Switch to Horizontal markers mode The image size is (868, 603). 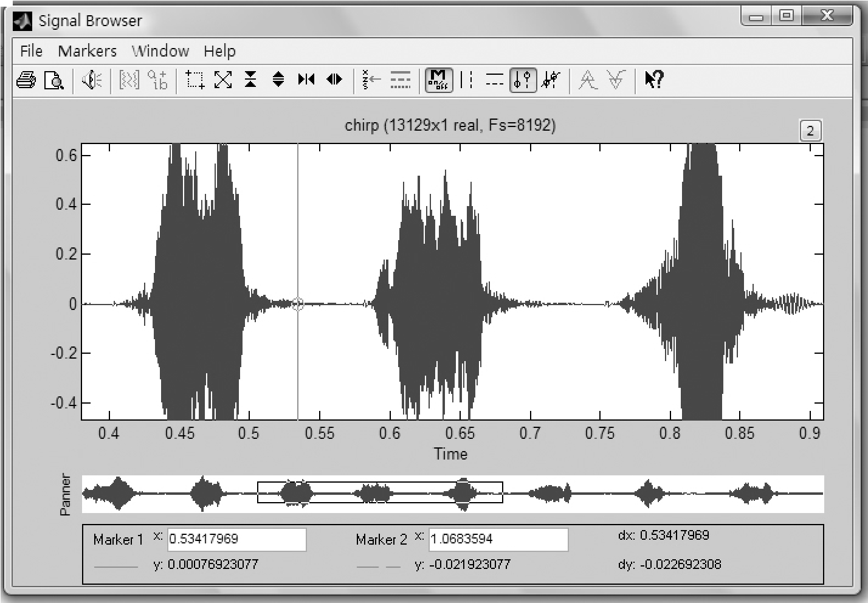(x=495, y=80)
